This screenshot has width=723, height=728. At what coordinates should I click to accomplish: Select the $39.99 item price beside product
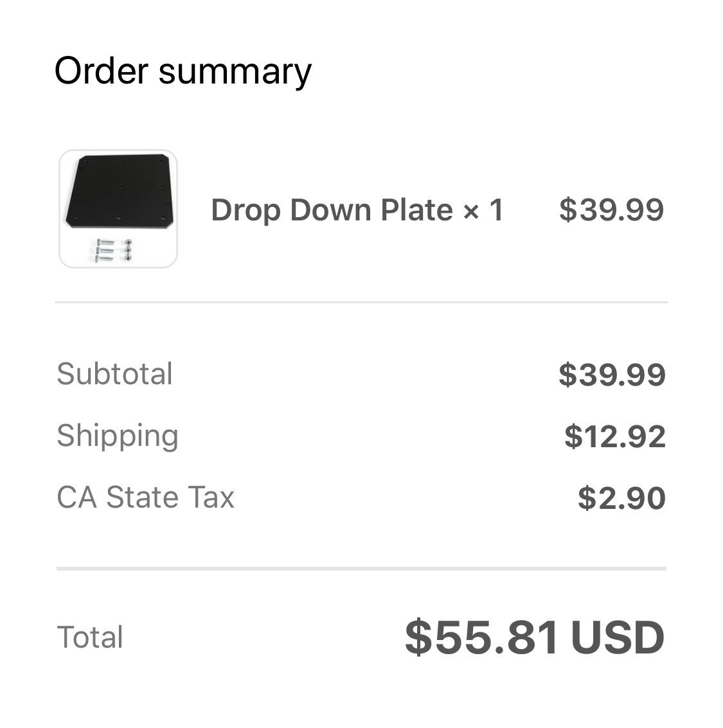[612, 210]
